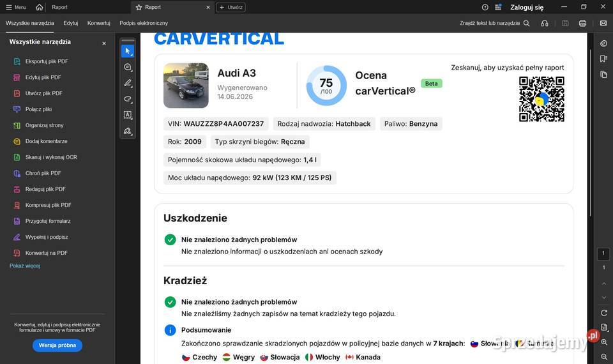The image size is (613, 364).
Task: Click the green Beta badge
Action: point(431,83)
